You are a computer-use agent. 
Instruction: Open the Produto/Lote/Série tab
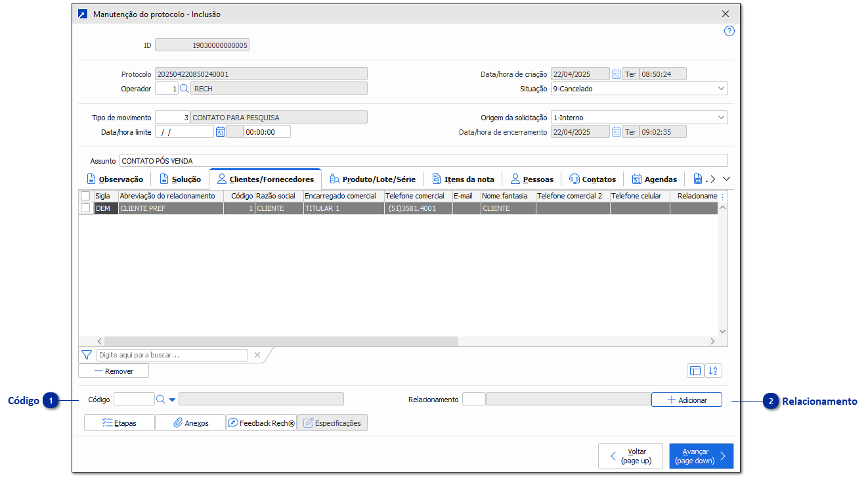coord(372,179)
